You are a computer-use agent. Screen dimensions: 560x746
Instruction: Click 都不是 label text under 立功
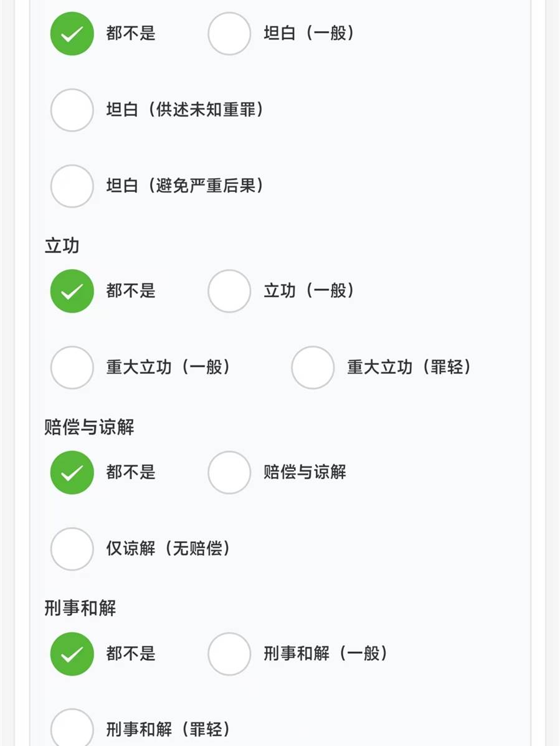131,291
